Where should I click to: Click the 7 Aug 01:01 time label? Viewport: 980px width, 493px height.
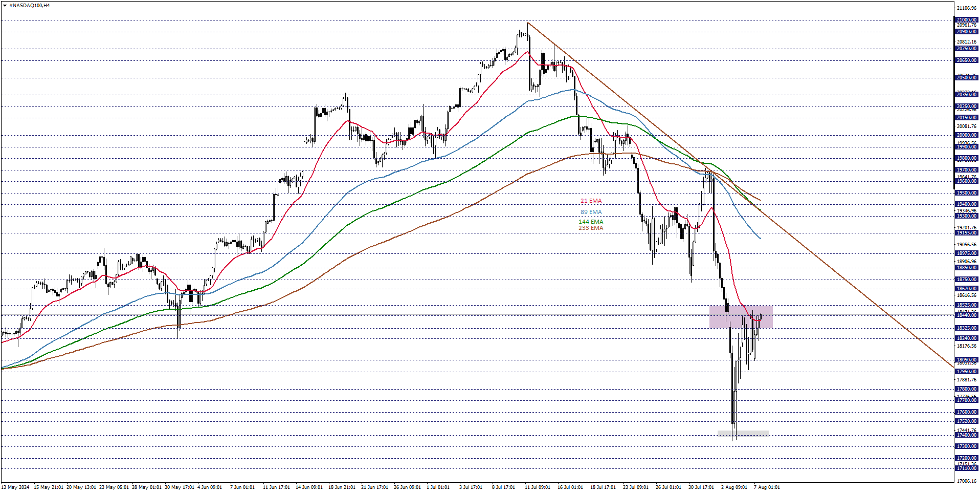coord(767,487)
